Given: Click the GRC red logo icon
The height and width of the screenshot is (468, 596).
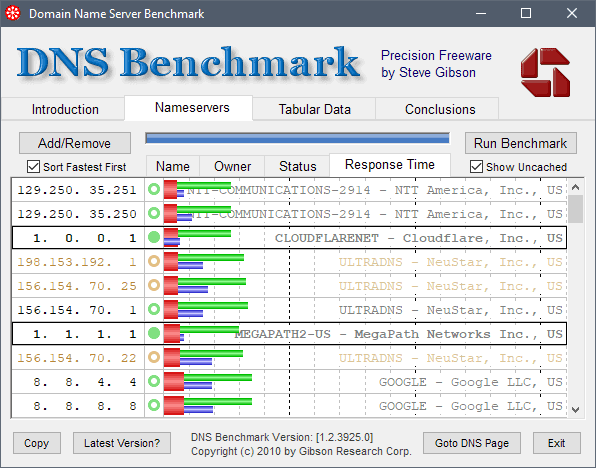Looking at the screenshot, I should pos(545,72).
